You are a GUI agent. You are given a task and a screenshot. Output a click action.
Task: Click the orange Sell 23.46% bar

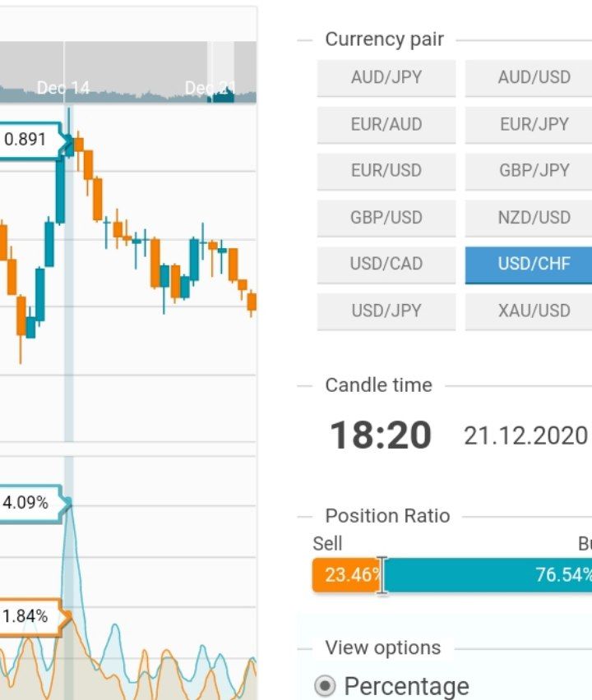pos(345,574)
